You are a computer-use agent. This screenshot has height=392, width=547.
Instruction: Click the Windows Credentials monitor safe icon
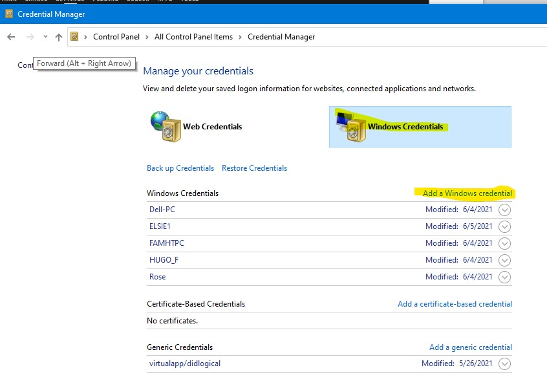[351, 127]
